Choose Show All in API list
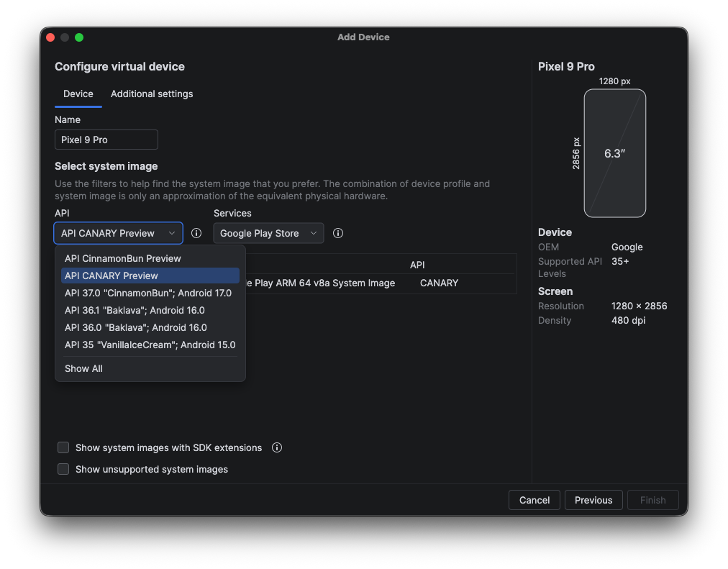 point(150,368)
